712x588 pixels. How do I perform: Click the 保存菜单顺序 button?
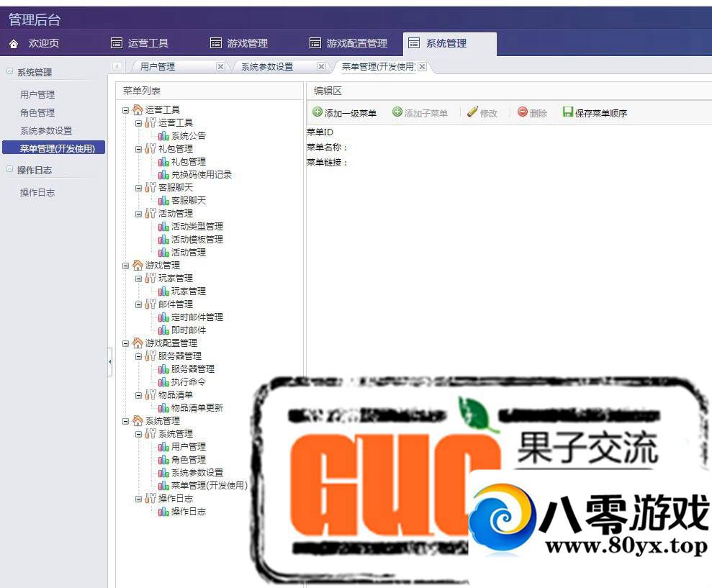pyautogui.click(x=595, y=112)
